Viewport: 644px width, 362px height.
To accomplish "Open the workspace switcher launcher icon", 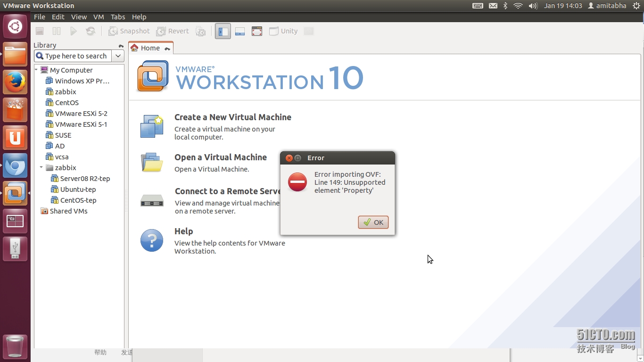I will click(15, 222).
